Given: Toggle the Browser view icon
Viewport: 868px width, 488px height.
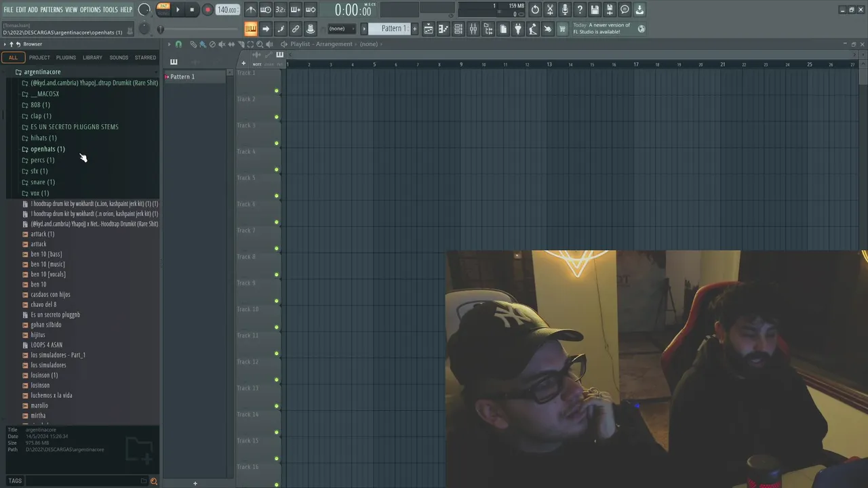Looking at the screenshot, I should (x=488, y=28).
